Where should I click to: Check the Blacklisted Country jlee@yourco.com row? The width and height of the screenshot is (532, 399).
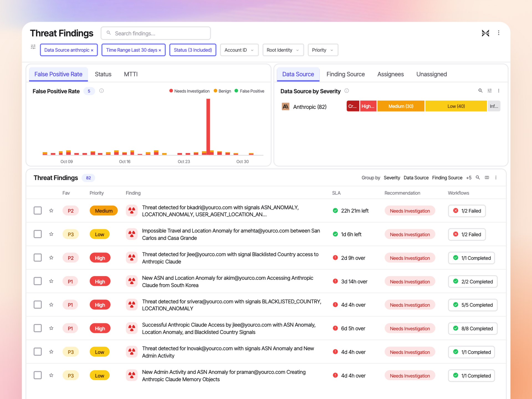pos(38,258)
